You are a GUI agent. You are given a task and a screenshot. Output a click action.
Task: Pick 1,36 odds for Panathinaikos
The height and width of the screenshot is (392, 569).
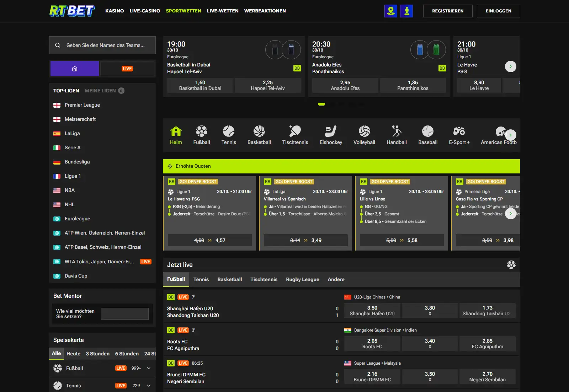point(413,85)
